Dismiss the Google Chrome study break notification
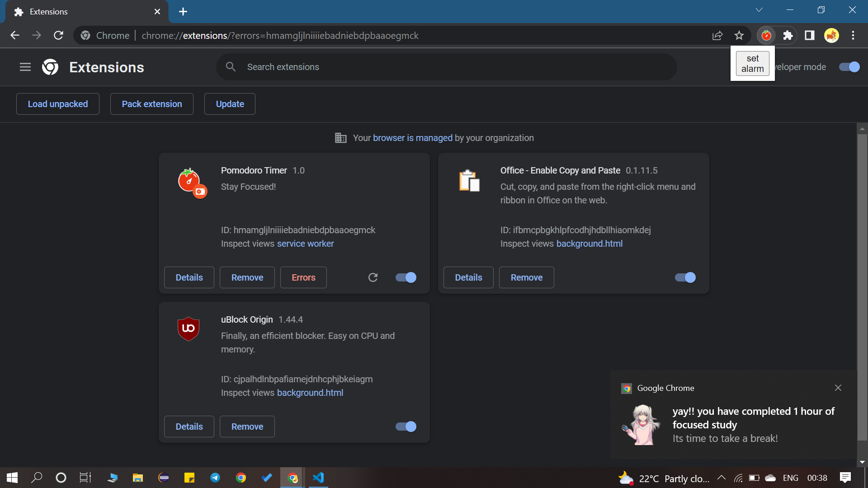 coord(838,388)
